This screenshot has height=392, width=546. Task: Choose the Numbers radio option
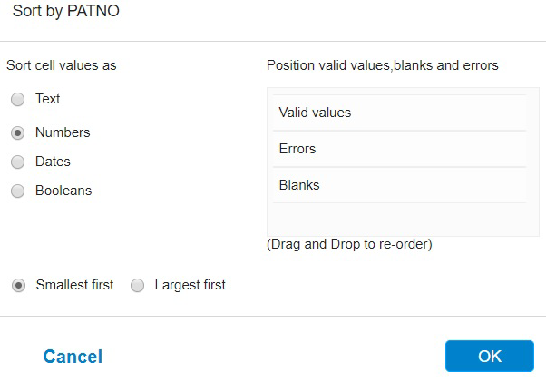click(x=17, y=132)
